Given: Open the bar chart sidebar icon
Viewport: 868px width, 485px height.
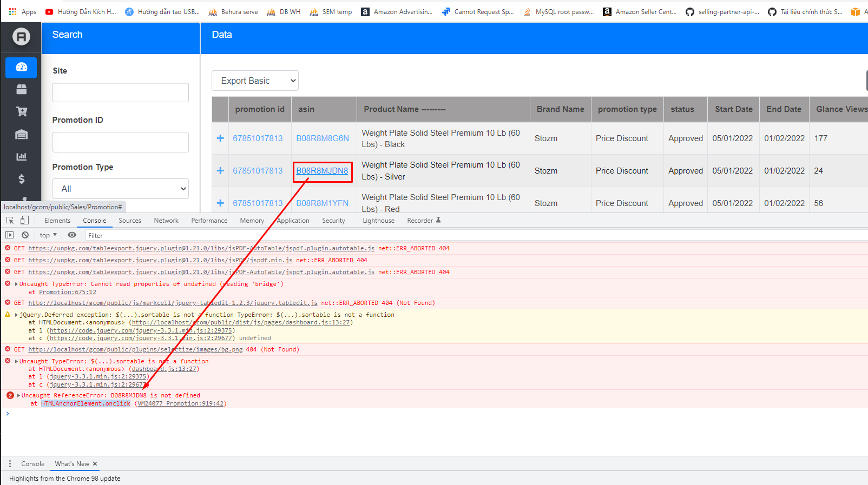Looking at the screenshot, I should 21,157.
